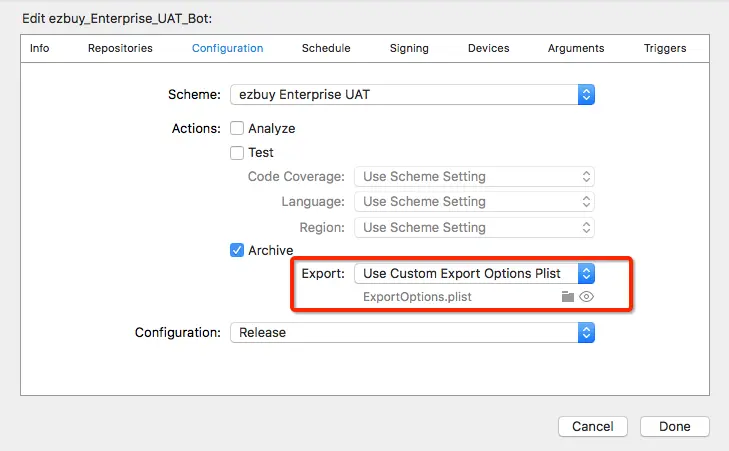
Task: Go to the Schedule tab
Action: click(x=326, y=48)
